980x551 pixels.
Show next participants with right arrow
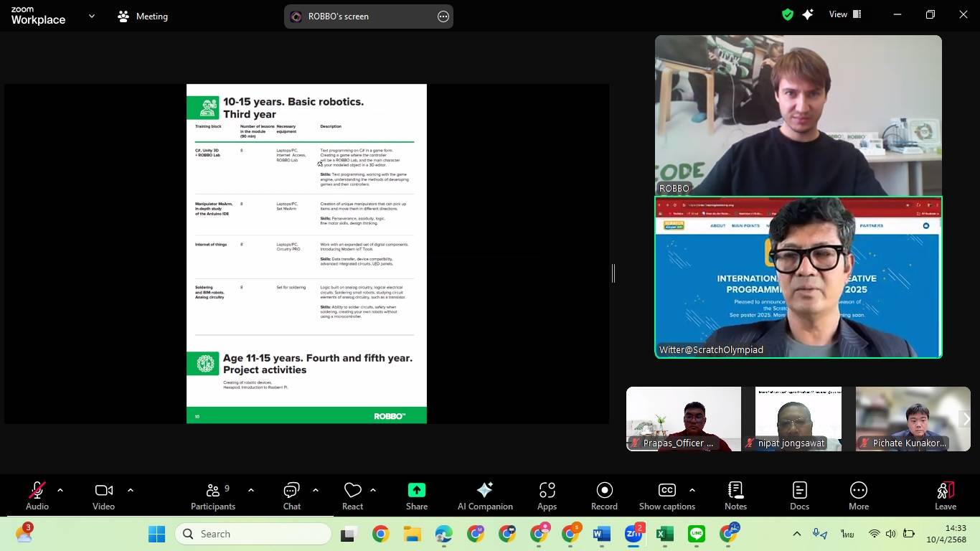tap(965, 419)
